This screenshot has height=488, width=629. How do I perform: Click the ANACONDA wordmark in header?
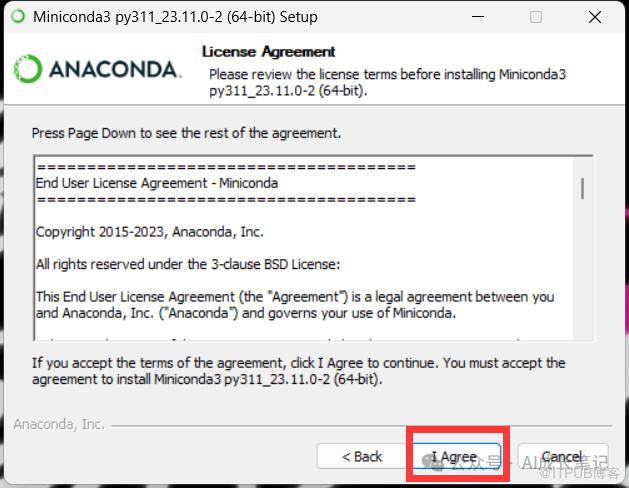(115, 69)
